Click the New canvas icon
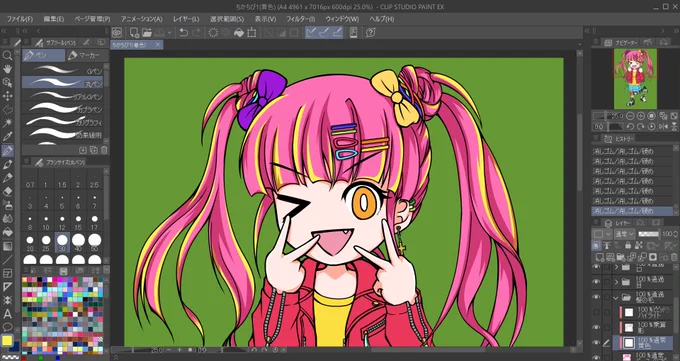The image size is (680, 361). [134, 33]
